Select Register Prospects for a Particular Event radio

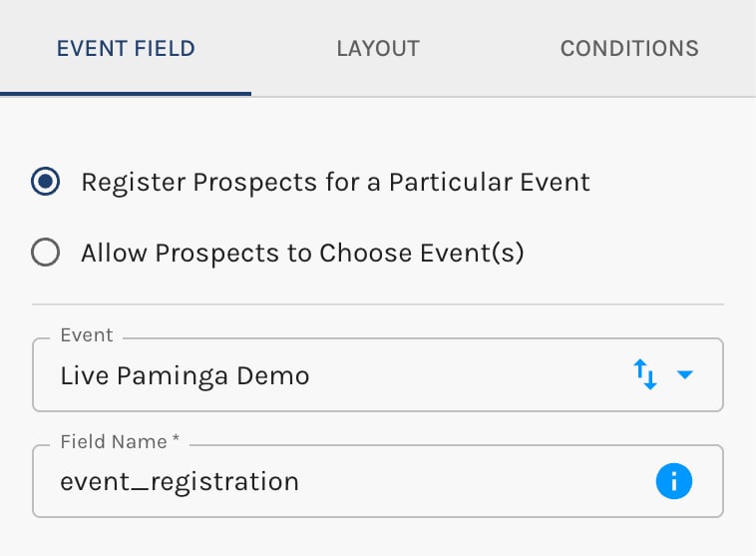point(45,182)
